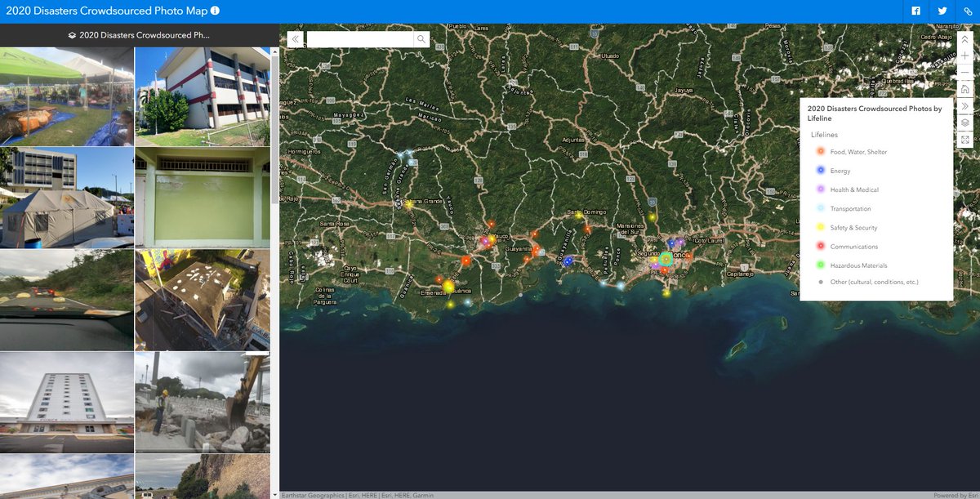Open the info icon beside the map title

215,11
